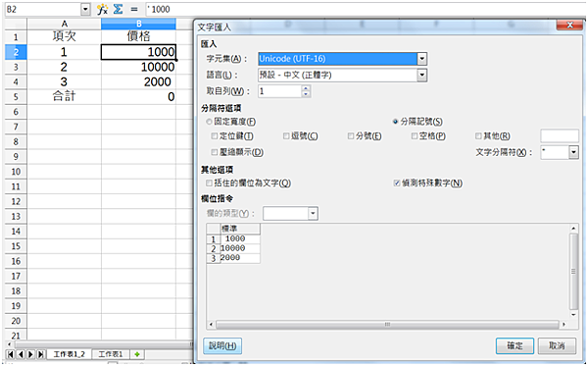Open the 字元集 Unicode dropdown

(421, 59)
